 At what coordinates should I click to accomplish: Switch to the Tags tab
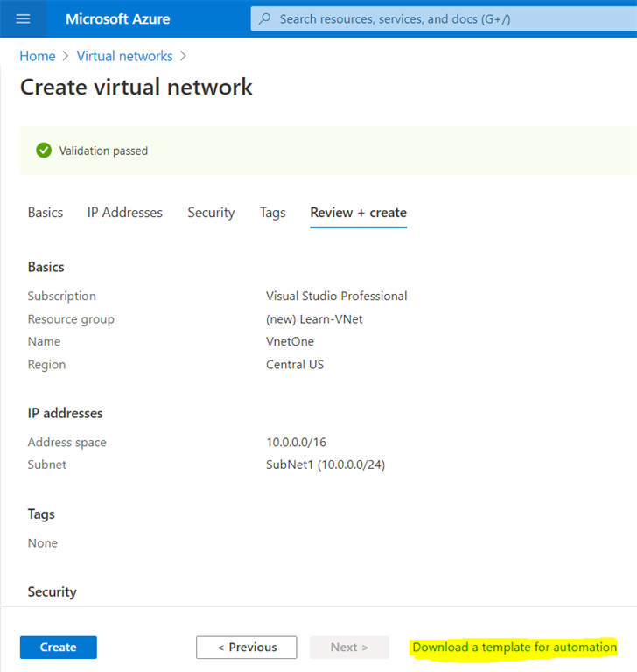(273, 213)
